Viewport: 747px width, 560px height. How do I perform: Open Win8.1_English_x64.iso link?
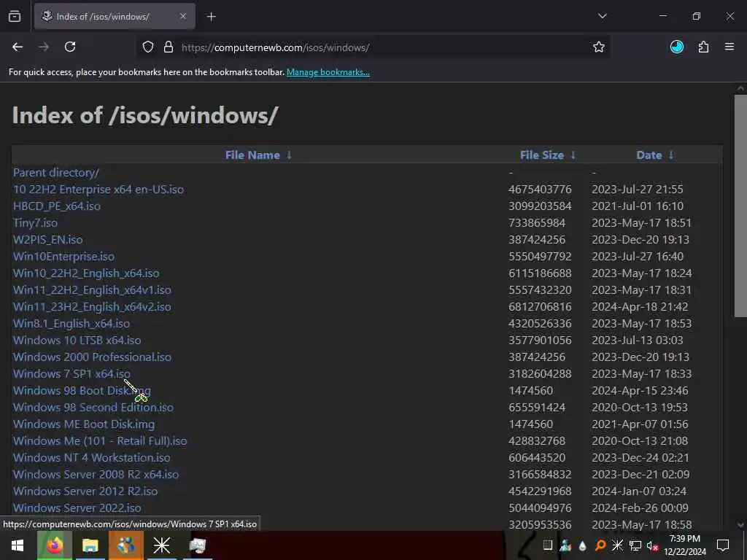(x=71, y=323)
